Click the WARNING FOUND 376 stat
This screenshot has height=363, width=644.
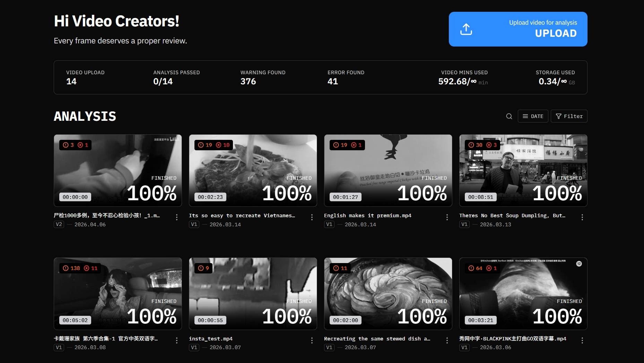point(263,77)
